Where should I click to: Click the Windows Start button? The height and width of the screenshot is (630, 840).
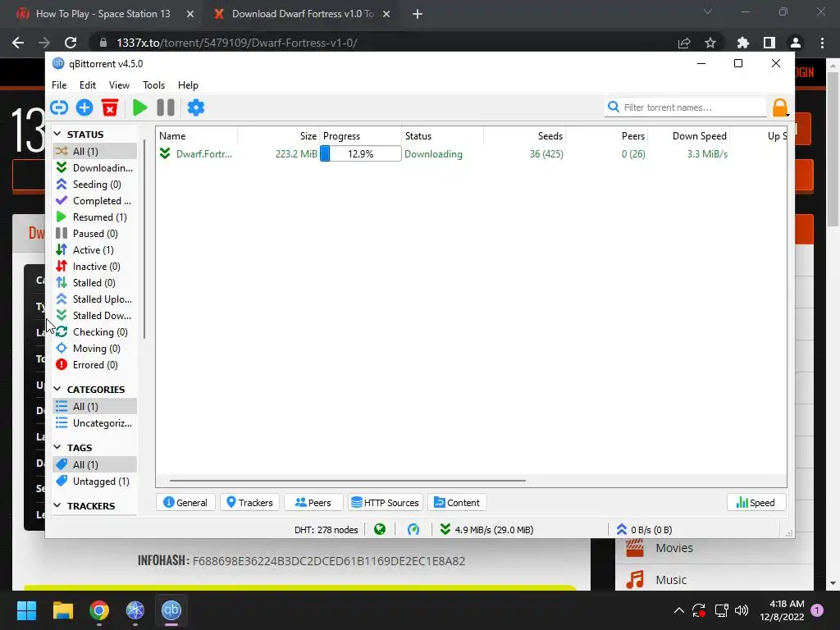click(x=26, y=610)
